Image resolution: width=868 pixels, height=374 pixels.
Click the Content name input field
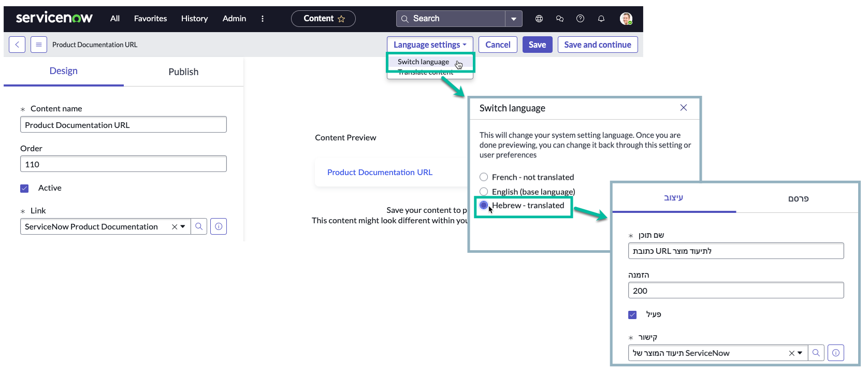pos(123,125)
